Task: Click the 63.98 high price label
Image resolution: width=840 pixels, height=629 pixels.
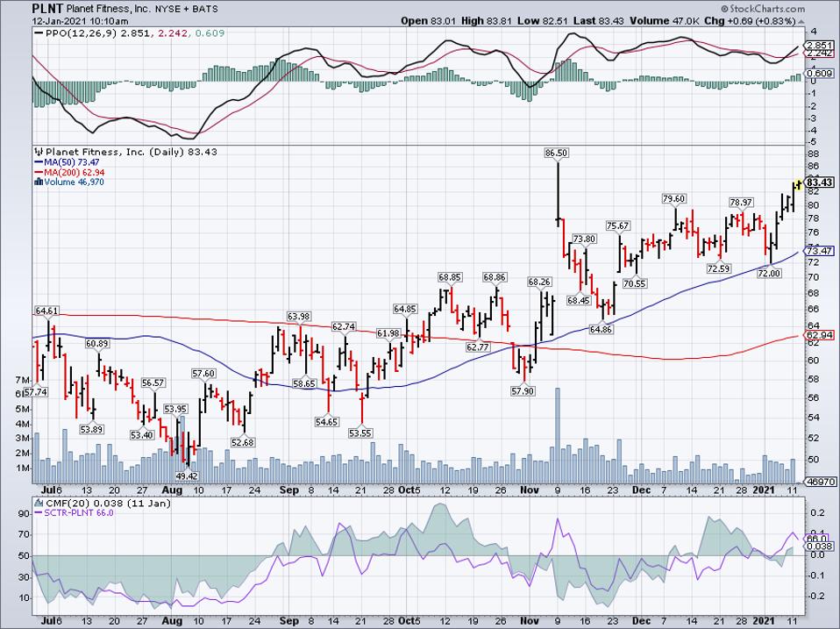Action: pyautogui.click(x=299, y=317)
